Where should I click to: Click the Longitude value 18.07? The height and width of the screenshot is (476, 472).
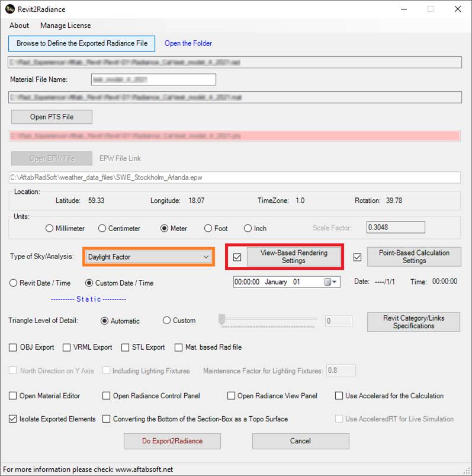pos(196,201)
